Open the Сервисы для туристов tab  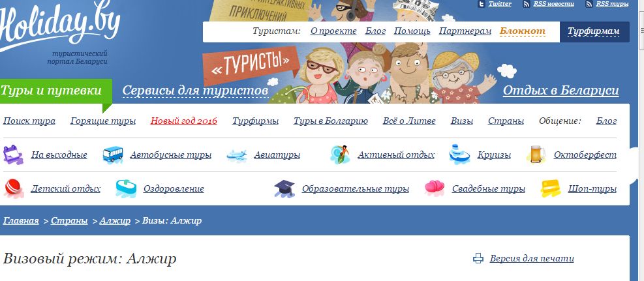click(x=196, y=90)
